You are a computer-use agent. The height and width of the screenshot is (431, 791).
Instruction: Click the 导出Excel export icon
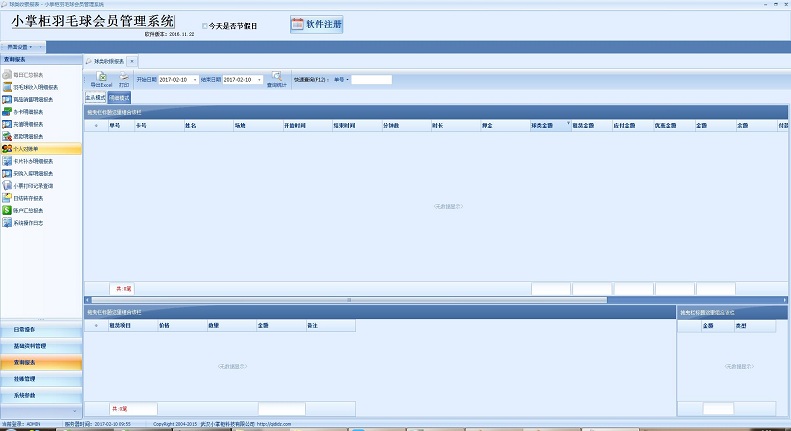coord(101,78)
